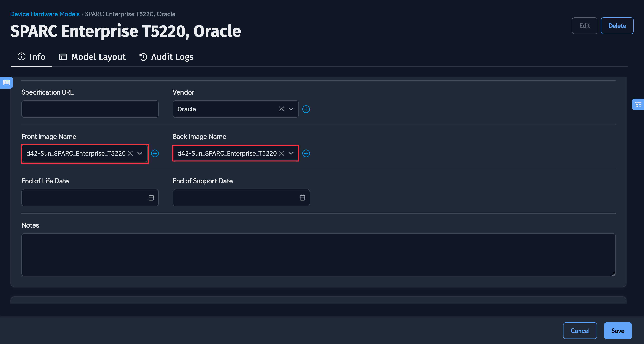Screen dimensions: 644x344
Task: Open the Front Image Name dropdown
Action: [x=140, y=154]
